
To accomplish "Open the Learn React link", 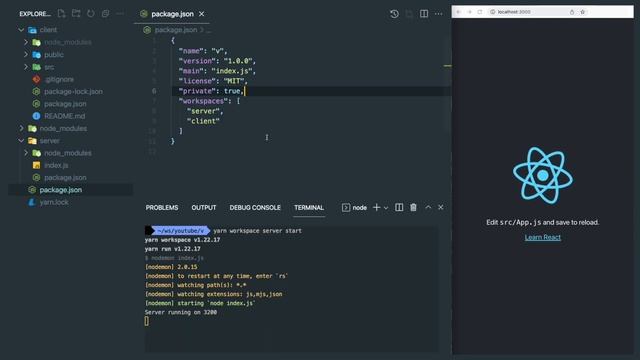I will [x=542, y=237].
